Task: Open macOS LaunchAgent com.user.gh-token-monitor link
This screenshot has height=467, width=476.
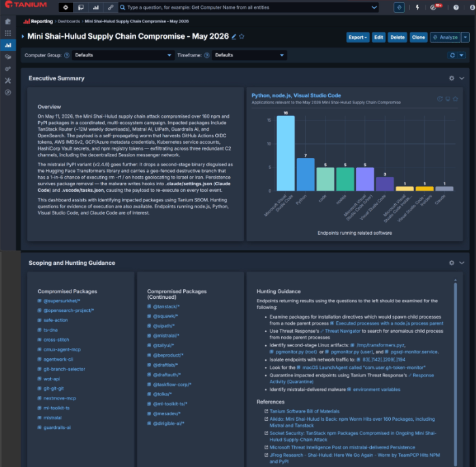Action: [364, 368]
